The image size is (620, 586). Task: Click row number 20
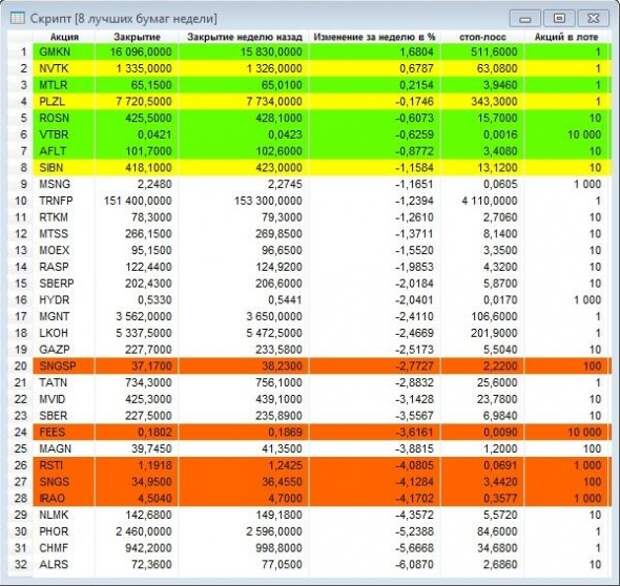[x=21, y=367]
